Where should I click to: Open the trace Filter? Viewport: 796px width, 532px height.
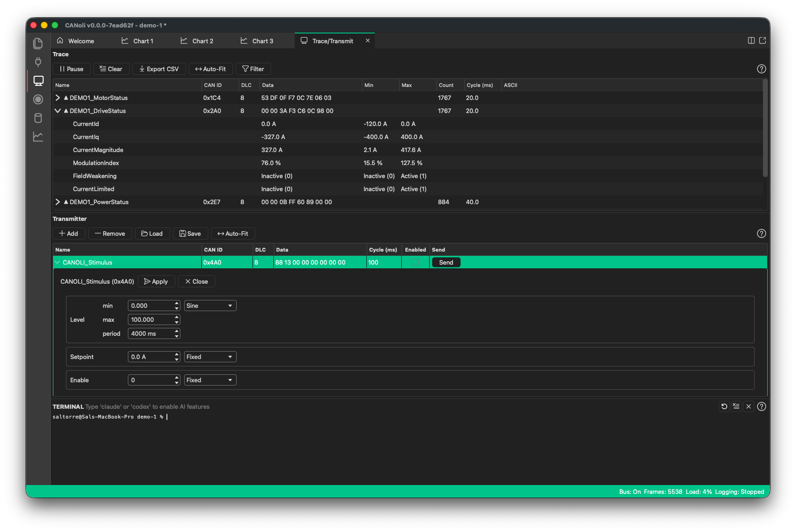(253, 69)
